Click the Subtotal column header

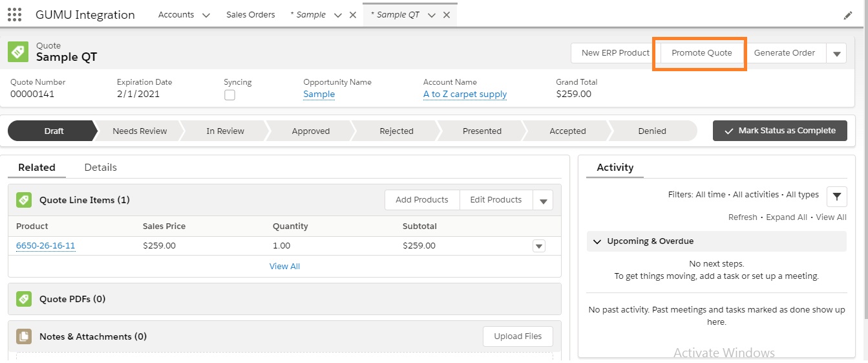(419, 226)
